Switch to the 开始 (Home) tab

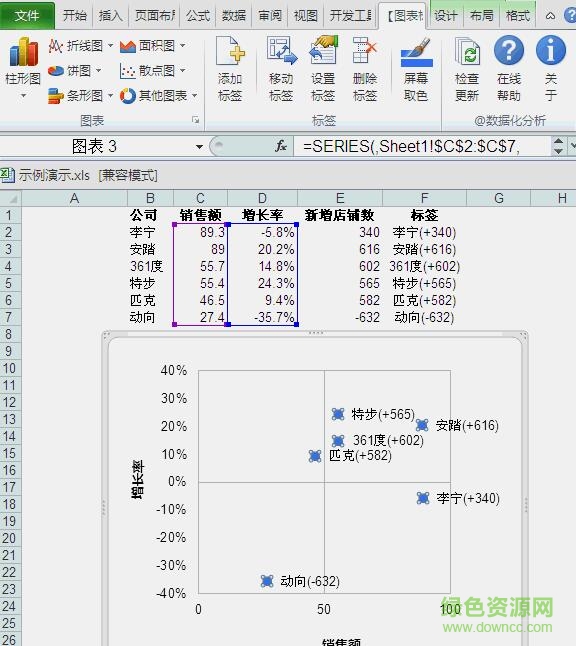coord(75,16)
